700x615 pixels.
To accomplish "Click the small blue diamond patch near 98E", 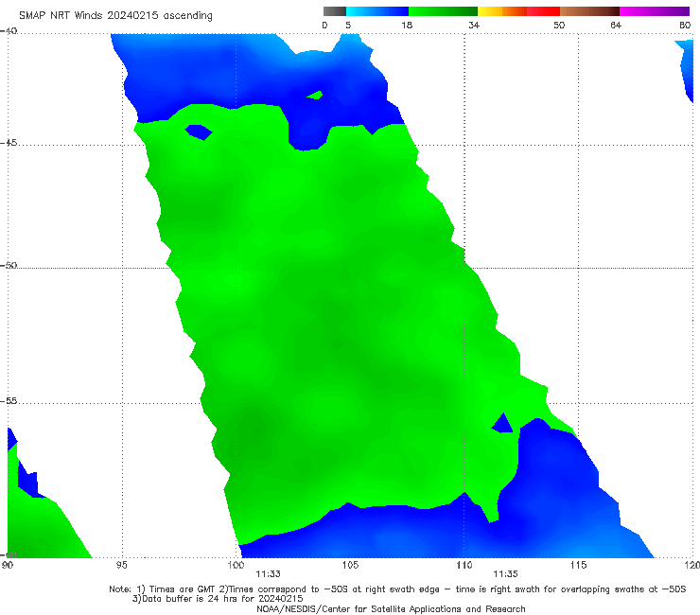I will point(199,132).
